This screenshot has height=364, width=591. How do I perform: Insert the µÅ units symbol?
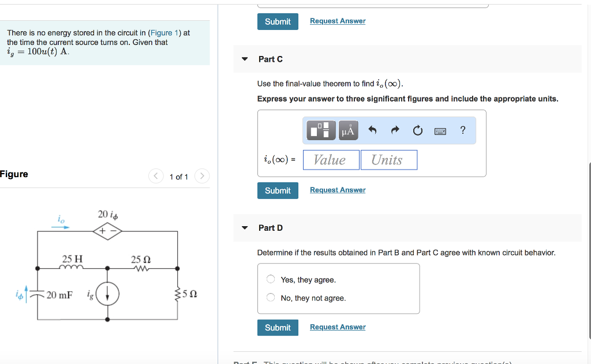(347, 130)
